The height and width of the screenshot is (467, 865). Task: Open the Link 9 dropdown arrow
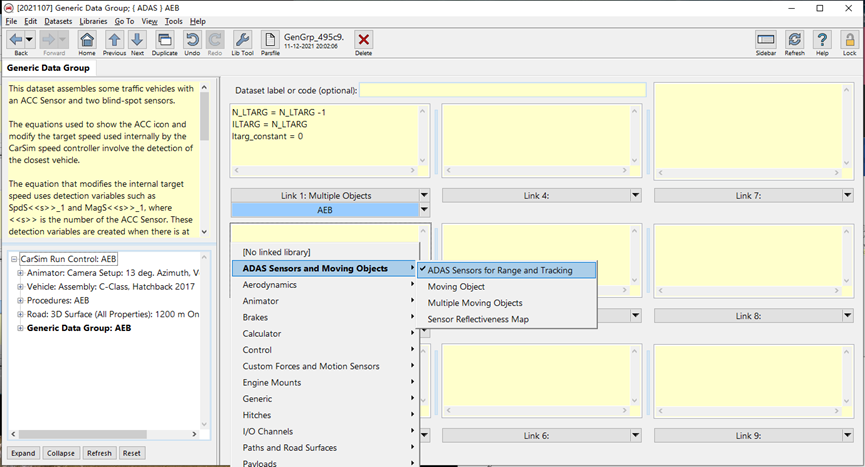click(x=847, y=436)
